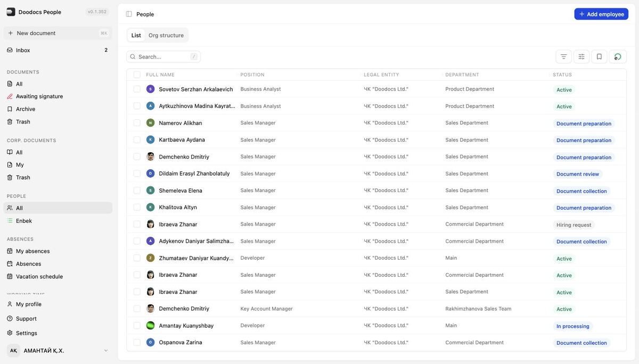Click the Support headset icon
This screenshot has height=364, width=639.
click(10, 319)
